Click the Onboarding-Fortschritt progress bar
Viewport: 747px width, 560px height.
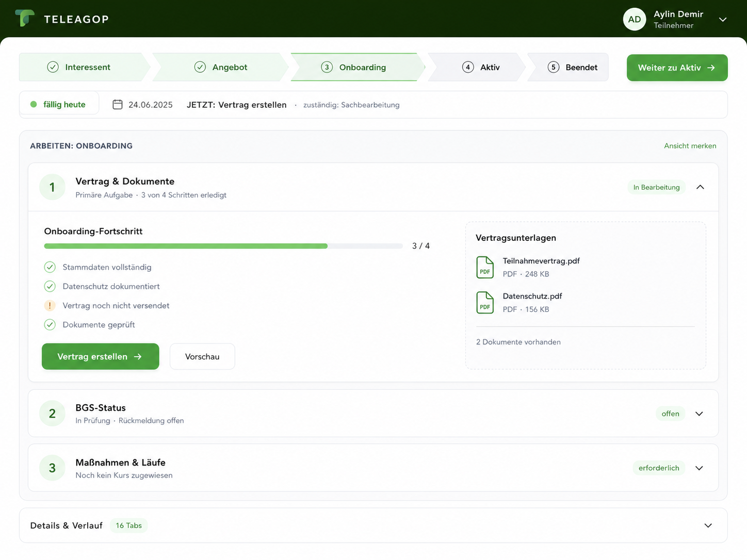pyautogui.click(x=223, y=246)
